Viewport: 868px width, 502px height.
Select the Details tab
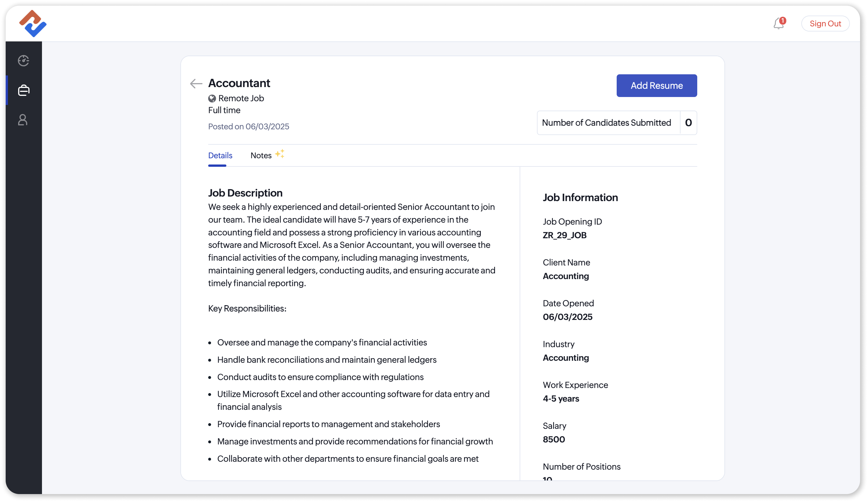pos(220,156)
